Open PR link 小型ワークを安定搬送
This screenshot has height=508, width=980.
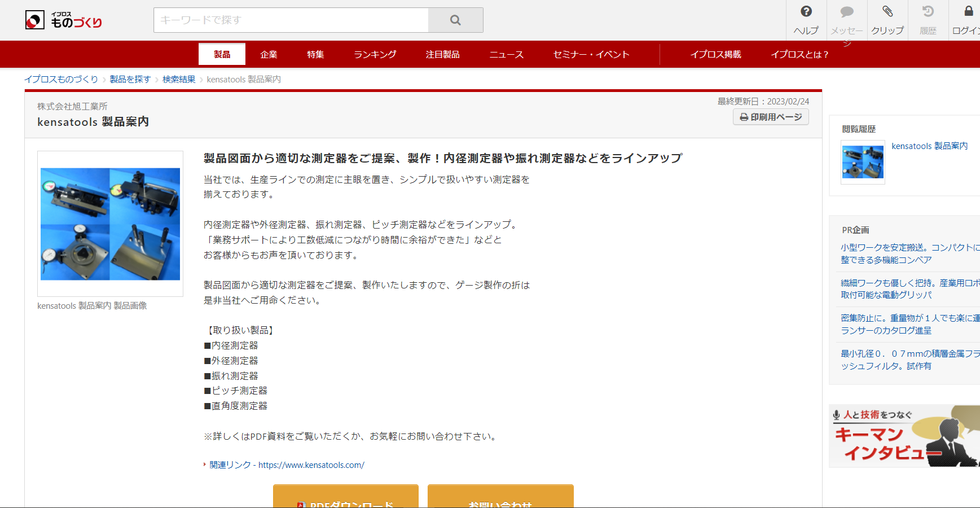pyautogui.click(x=910, y=253)
